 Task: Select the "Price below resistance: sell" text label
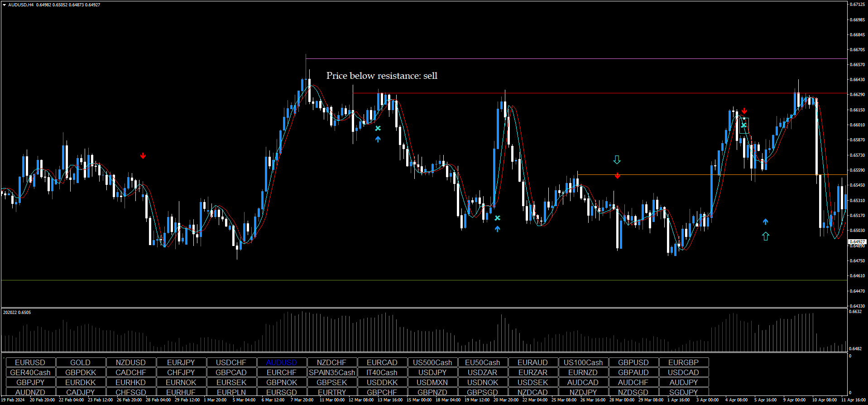(382, 76)
